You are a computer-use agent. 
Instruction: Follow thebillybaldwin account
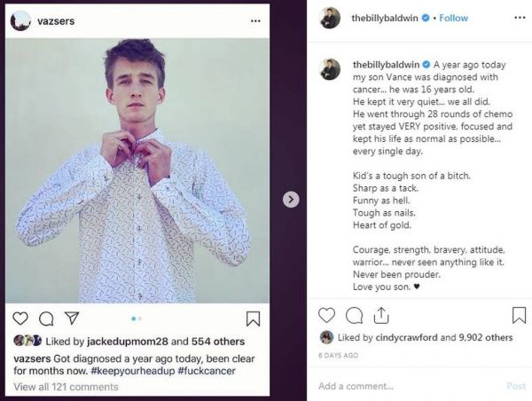(454, 18)
